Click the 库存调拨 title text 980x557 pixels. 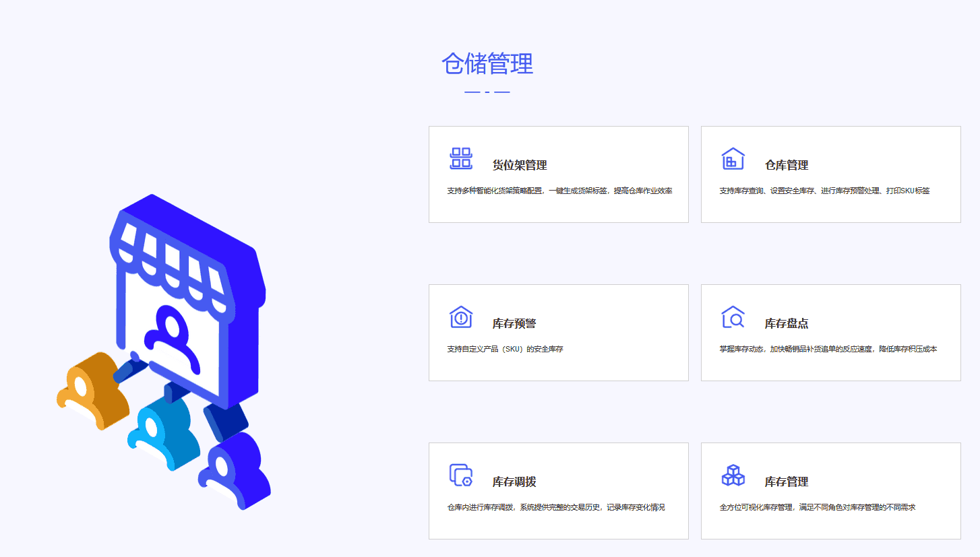pos(514,482)
